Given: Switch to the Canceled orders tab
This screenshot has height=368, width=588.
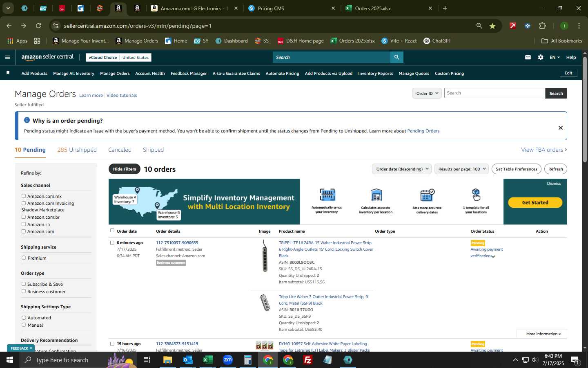Looking at the screenshot, I should (120, 150).
